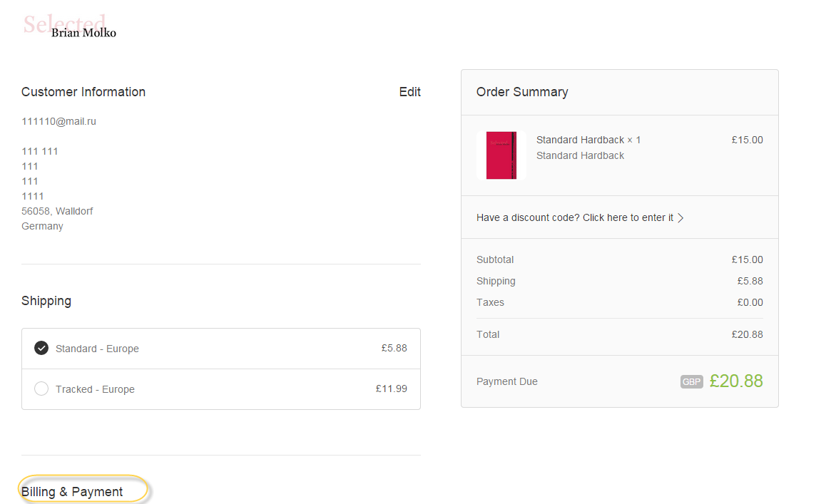Click the Shipping section heading

pos(46,301)
